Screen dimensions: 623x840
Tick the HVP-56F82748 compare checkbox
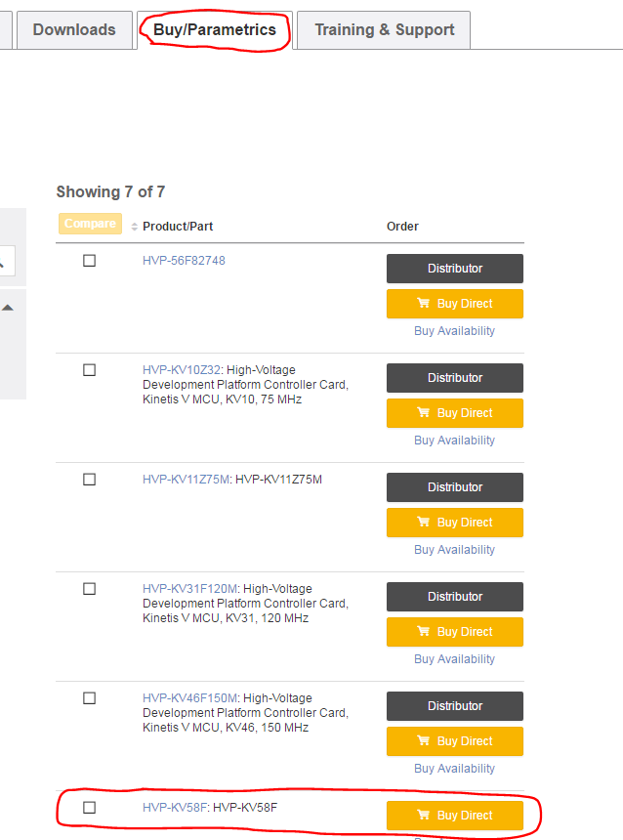[x=90, y=261]
